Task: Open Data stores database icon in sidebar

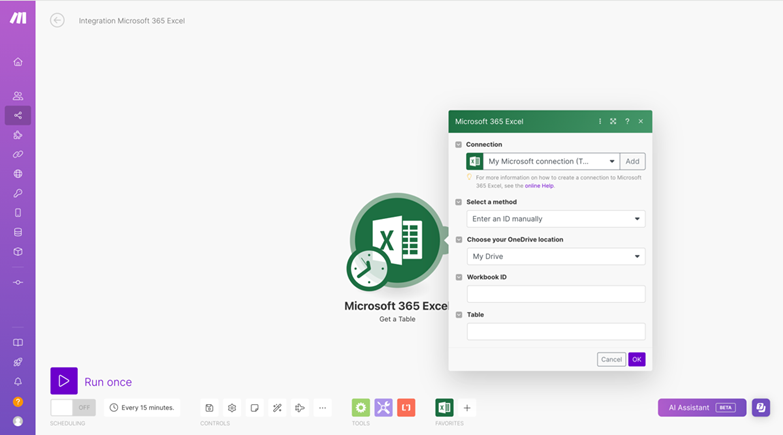Action: point(18,232)
